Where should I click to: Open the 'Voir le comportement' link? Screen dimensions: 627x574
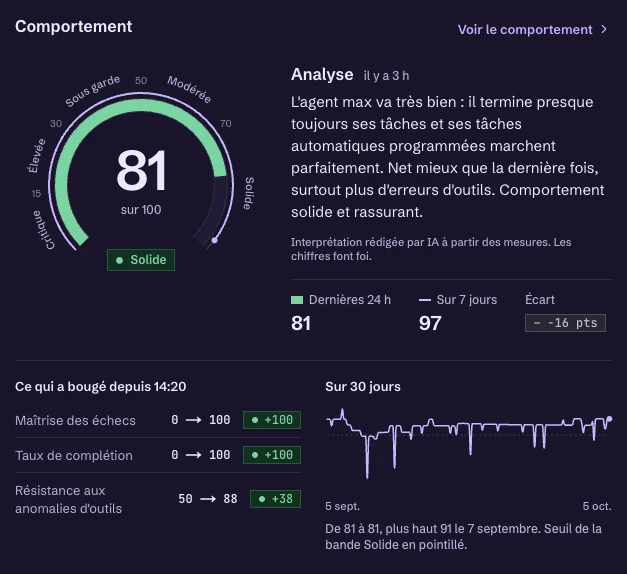pyautogui.click(x=532, y=30)
